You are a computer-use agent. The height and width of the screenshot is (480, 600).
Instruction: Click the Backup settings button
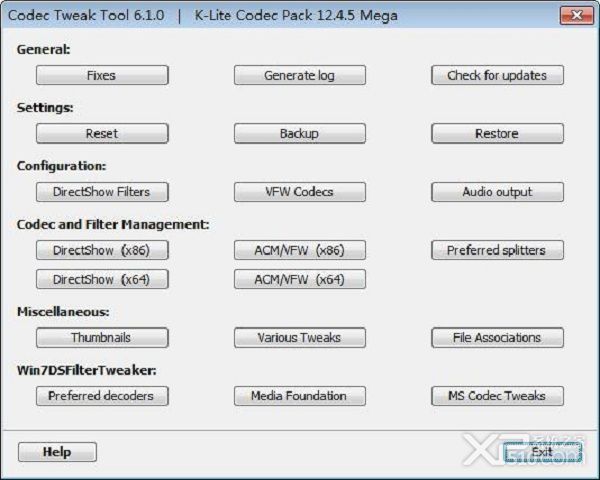click(300, 133)
